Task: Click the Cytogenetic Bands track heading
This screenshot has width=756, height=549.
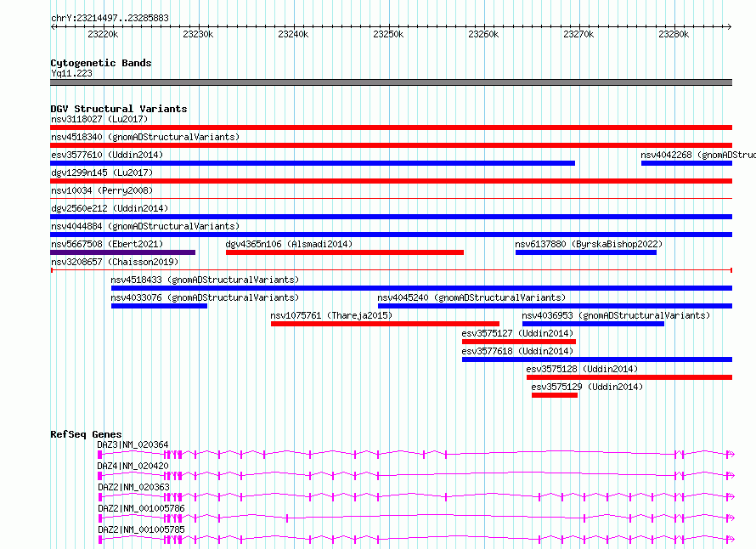Action: click(x=101, y=63)
